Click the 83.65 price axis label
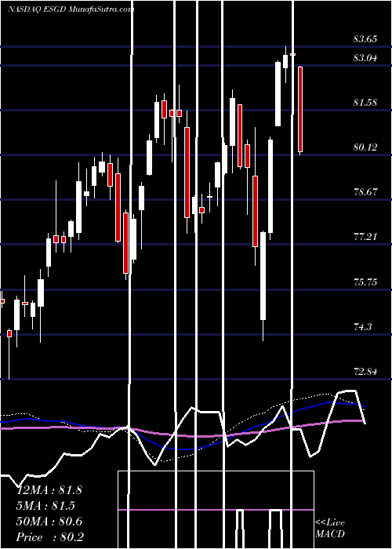Image resolution: width=392 pixels, height=549 pixels. (x=365, y=39)
